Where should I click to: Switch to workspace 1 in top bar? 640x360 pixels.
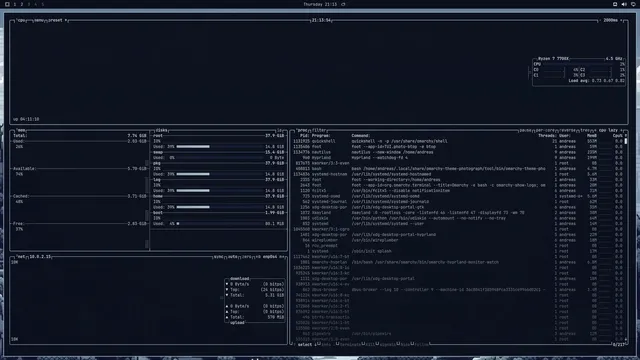(15, 4)
